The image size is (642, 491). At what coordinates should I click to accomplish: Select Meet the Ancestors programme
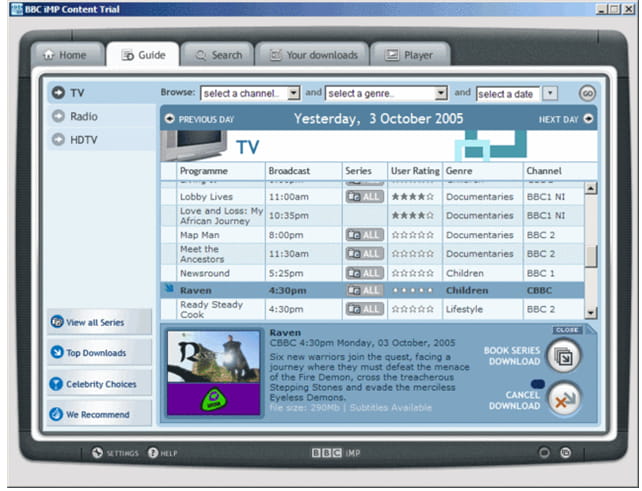click(202, 254)
